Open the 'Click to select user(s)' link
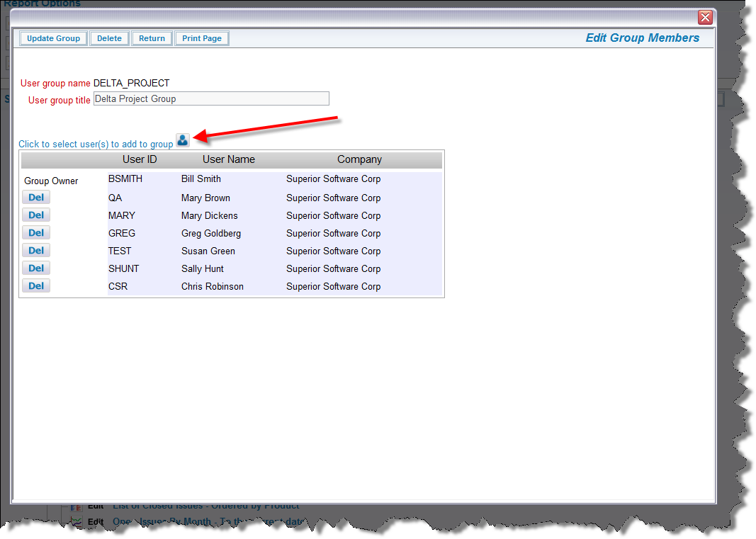The height and width of the screenshot is (539, 756). pyautogui.click(x=96, y=144)
